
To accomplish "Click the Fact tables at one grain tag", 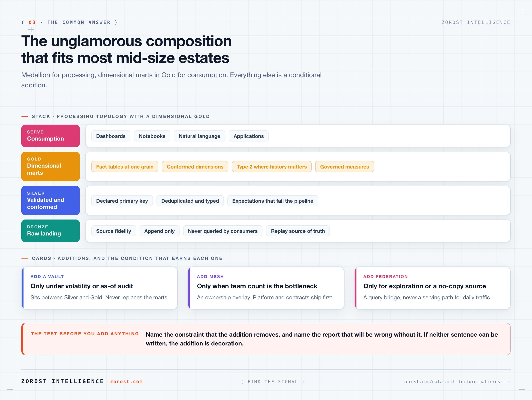I will pos(125,167).
